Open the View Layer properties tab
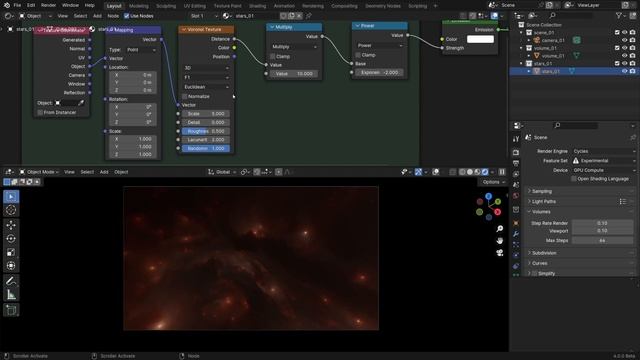Viewport: 640px width, 360px height. tap(516, 175)
